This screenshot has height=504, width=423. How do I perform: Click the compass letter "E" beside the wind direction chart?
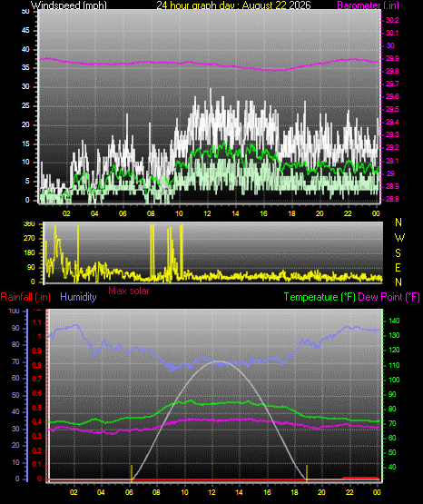pyautogui.click(x=398, y=267)
